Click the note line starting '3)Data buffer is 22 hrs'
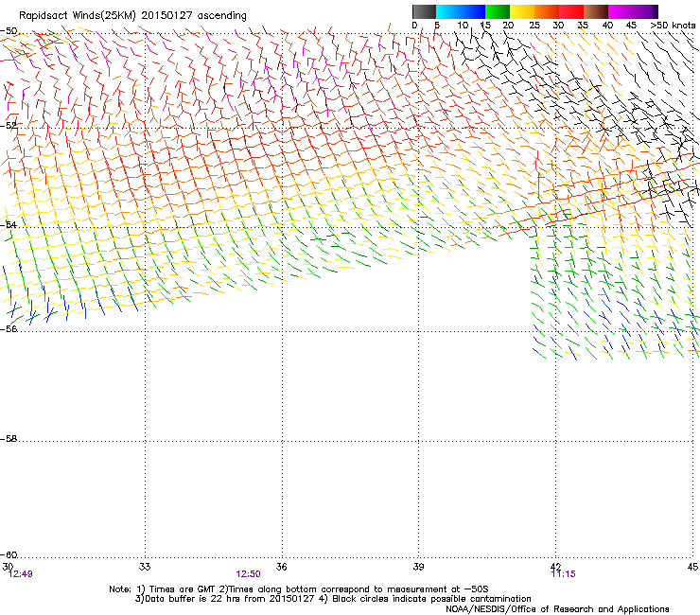Viewport: 700px width, 615px height. click(x=333, y=599)
